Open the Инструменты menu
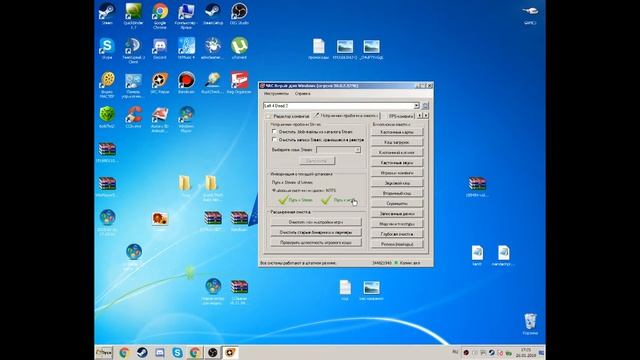 pos(276,94)
